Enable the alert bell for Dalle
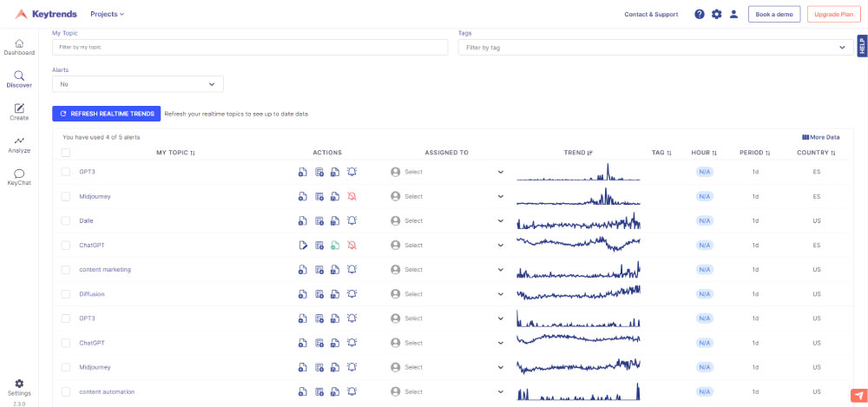The height and width of the screenshot is (407, 868). pos(352,220)
